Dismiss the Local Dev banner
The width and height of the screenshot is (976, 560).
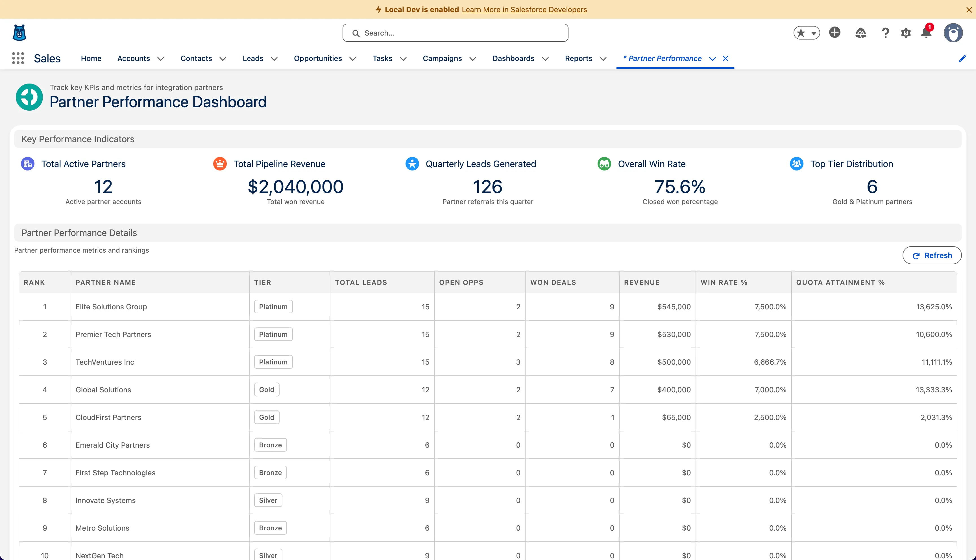969,10
